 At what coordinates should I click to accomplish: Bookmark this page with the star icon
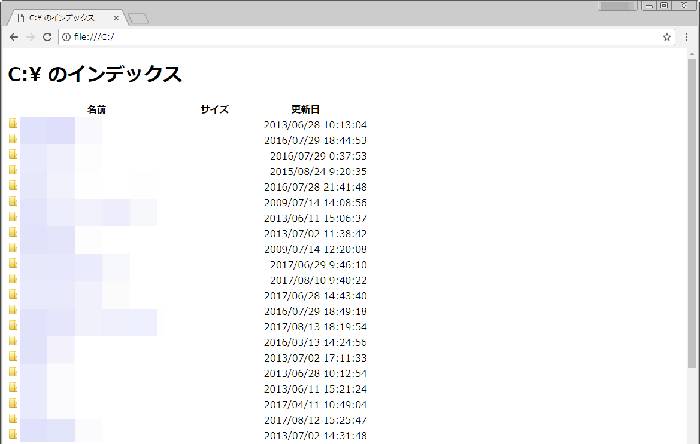(667, 37)
